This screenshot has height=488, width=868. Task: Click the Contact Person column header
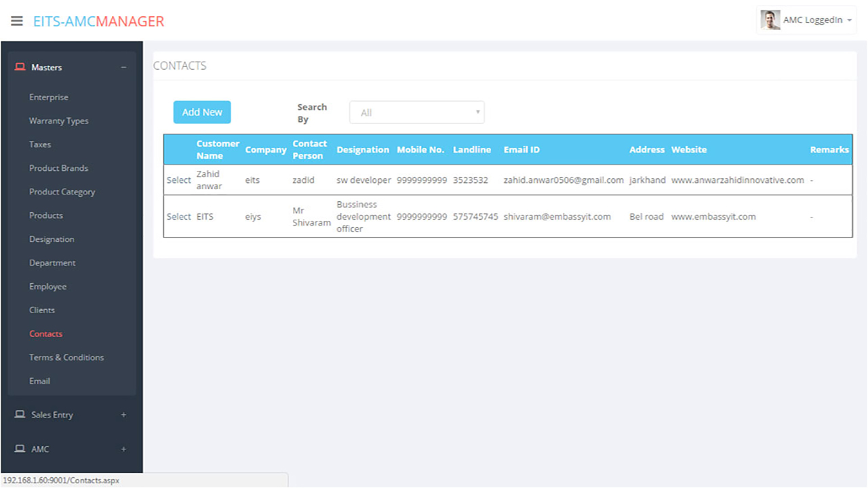(x=310, y=150)
